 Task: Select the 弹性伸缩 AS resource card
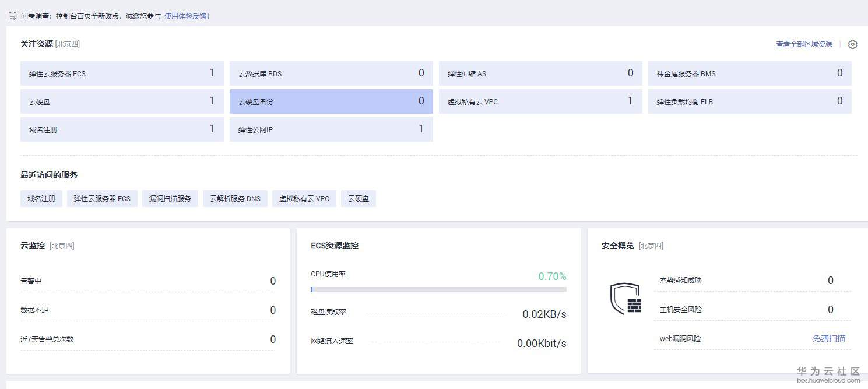tap(540, 73)
